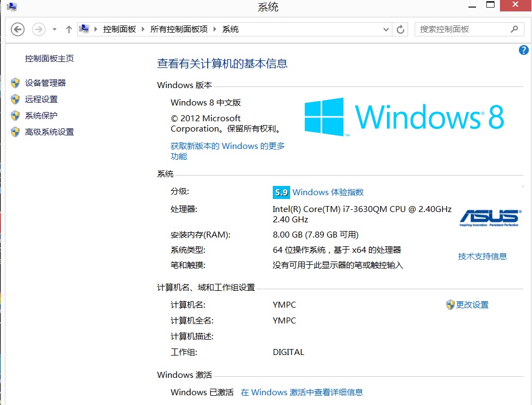
Task: Click the search magnifier icon
Action: pyautogui.click(x=515, y=29)
